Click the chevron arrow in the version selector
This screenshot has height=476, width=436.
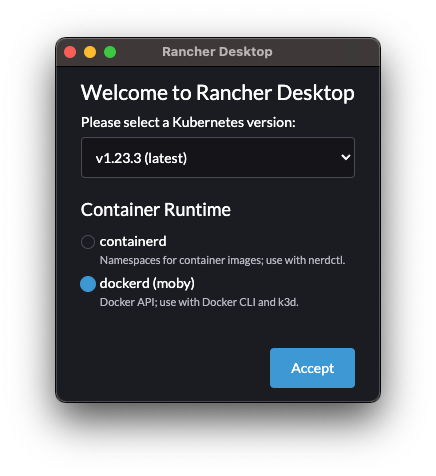(x=346, y=157)
